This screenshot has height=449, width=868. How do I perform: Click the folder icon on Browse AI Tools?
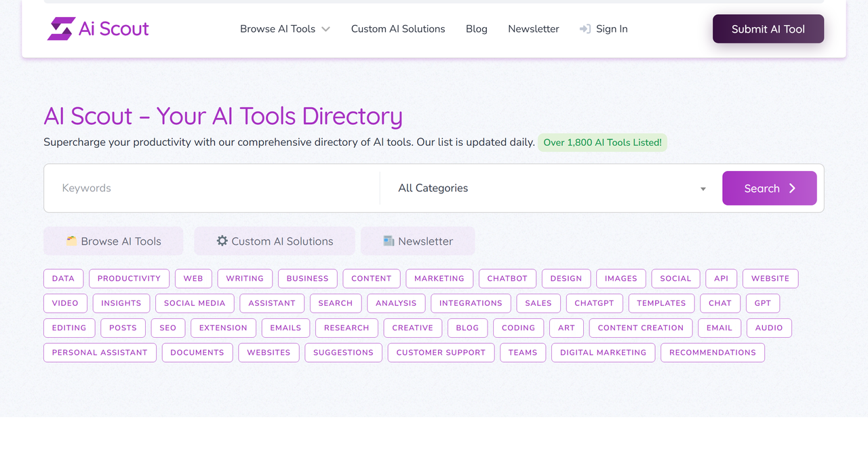point(71,241)
